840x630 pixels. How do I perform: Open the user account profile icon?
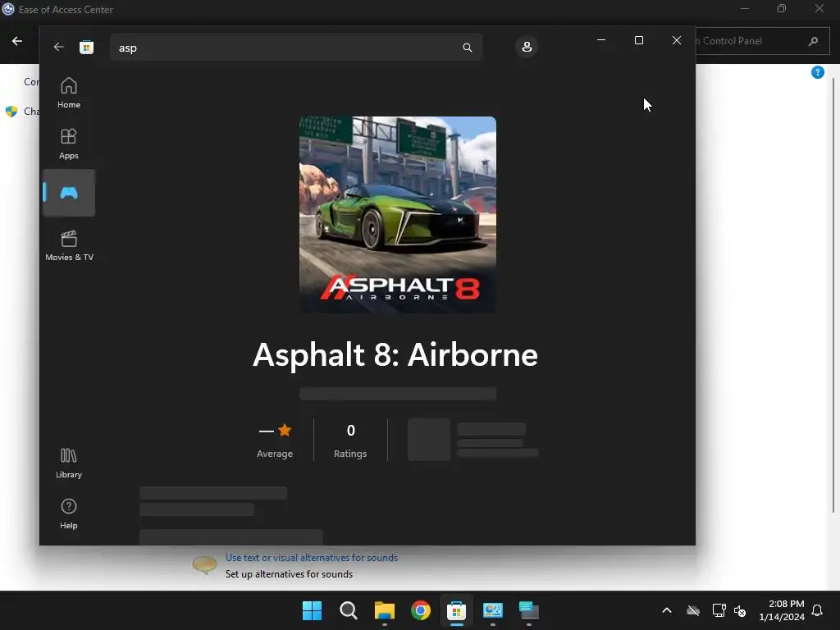click(x=527, y=47)
